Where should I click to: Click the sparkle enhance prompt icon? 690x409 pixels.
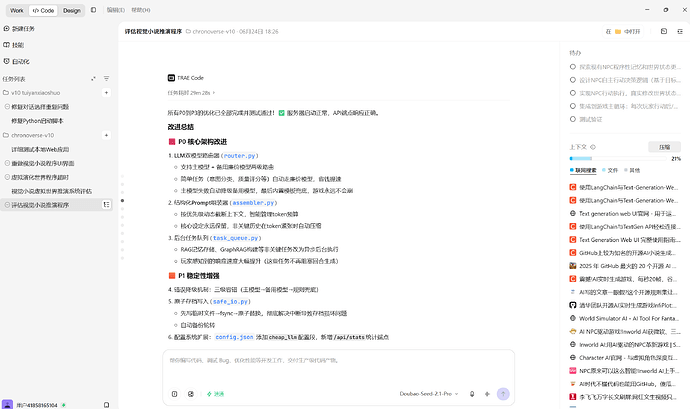point(487,394)
